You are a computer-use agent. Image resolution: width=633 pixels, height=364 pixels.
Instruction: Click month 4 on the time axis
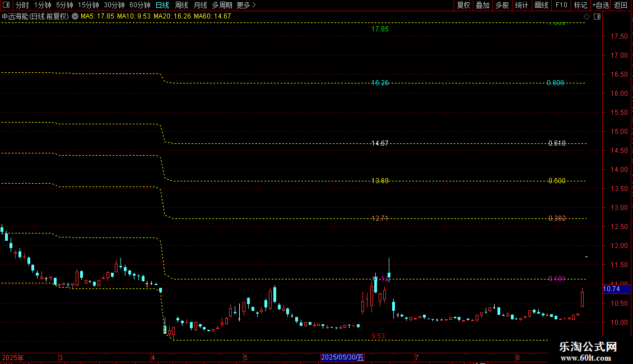point(153,357)
